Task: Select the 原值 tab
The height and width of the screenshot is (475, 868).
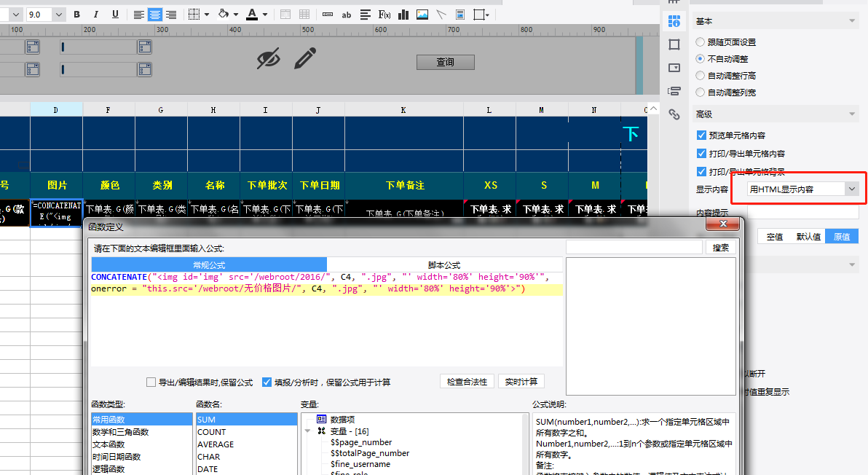Action: coord(842,236)
